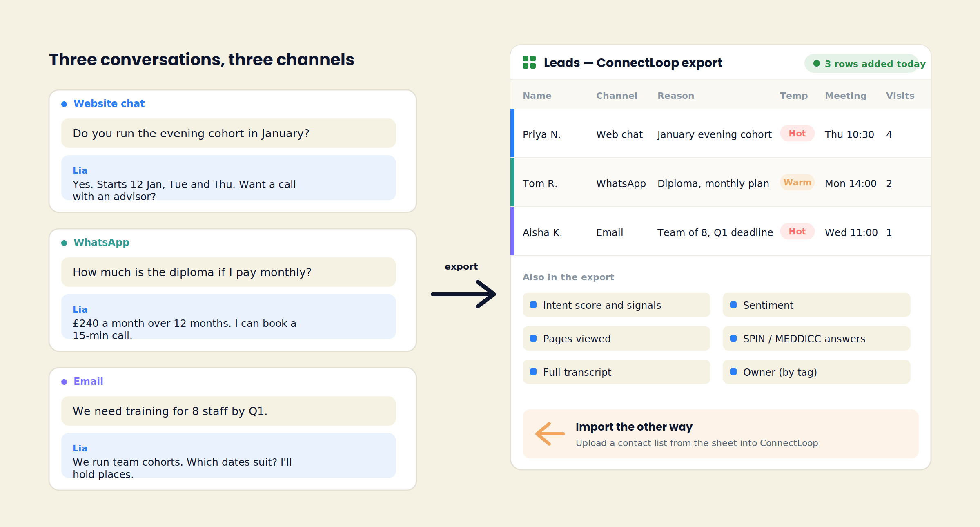Viewport: 980px width, 527px height.
Task: Select the SPIN / MEDDICC answers chip
Action: tap(816, 338)
